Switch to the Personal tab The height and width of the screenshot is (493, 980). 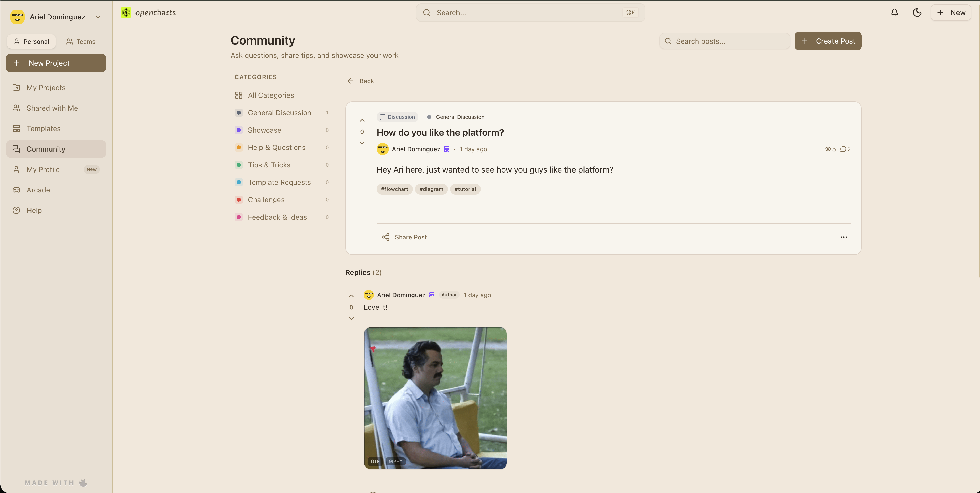click(31, 41)
